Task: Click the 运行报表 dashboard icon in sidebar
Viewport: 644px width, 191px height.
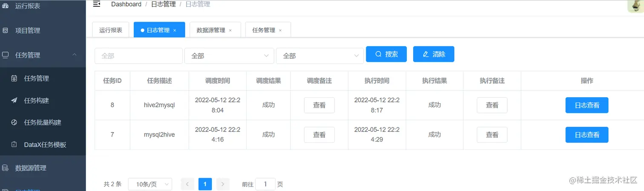Action: coord(6,6)
